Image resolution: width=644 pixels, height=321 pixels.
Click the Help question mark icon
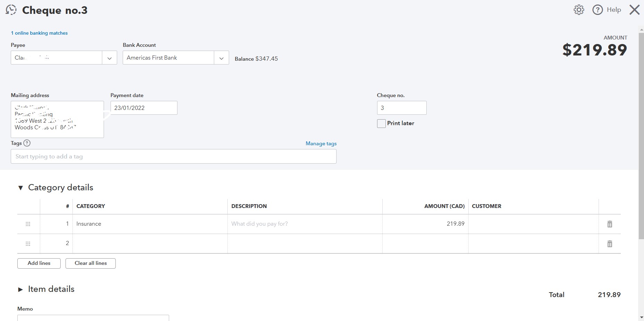tap(598, 10)
